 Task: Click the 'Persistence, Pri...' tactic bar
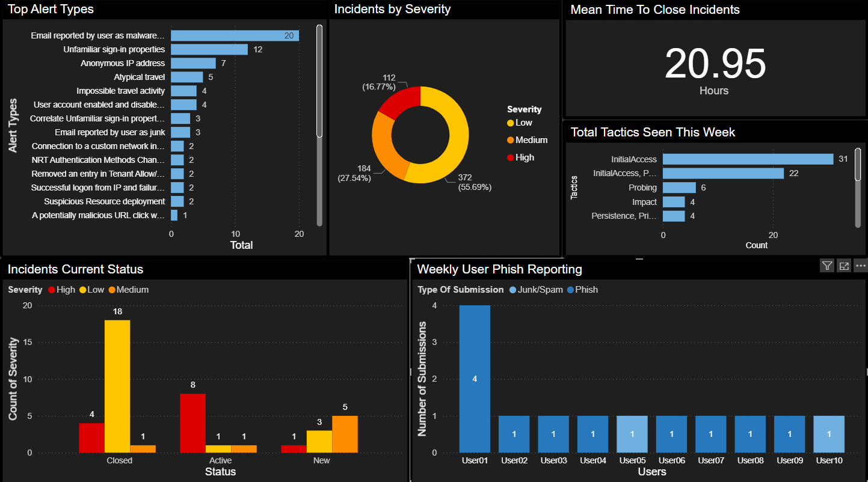[x=674, y=216]
